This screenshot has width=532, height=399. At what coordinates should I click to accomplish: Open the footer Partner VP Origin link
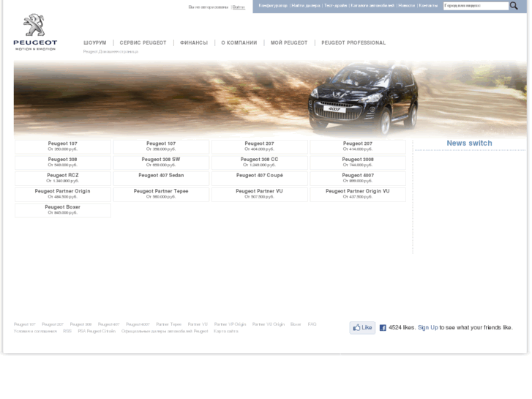(230, 324)
